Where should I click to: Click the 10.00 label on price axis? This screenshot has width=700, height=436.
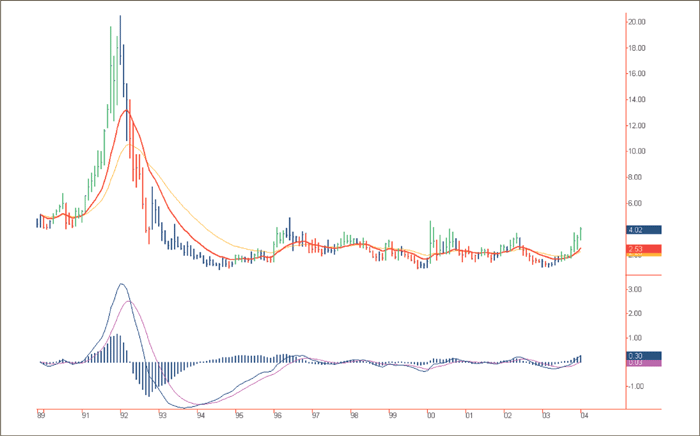click(636, 151)
